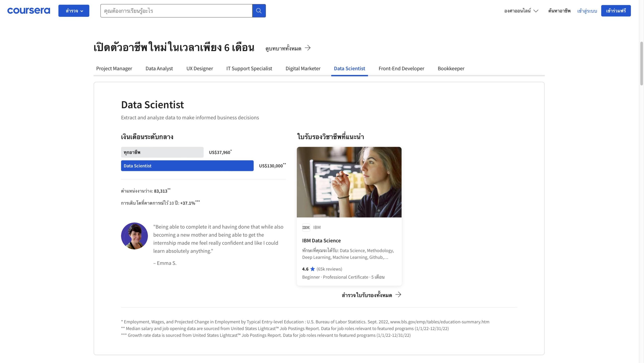Click the blue rating star icon

[312, 269]
